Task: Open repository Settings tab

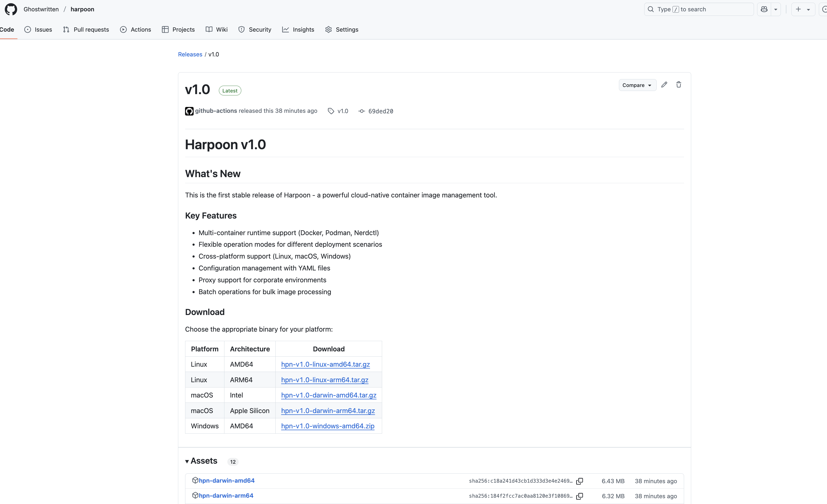Action: 342,30
